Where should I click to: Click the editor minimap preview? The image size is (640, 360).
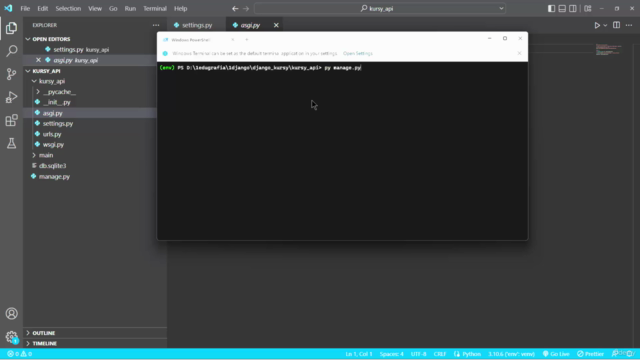[608, 49]
